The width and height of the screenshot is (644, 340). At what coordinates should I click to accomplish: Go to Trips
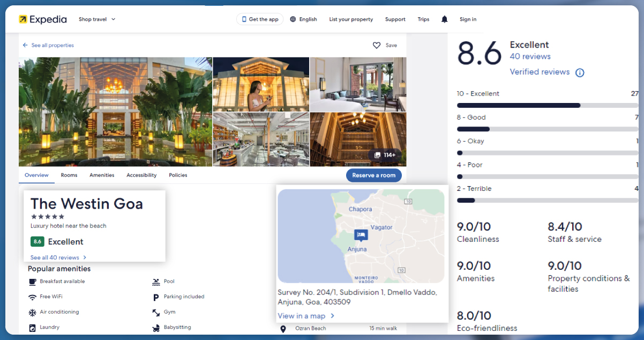(423, 19)
